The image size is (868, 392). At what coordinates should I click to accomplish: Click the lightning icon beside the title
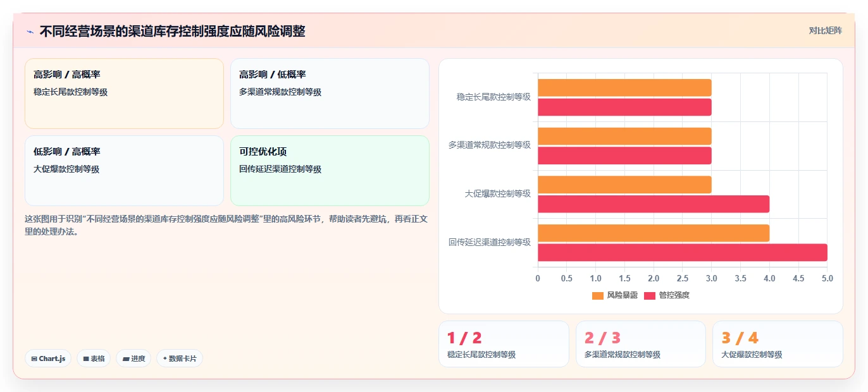[30, 32]
